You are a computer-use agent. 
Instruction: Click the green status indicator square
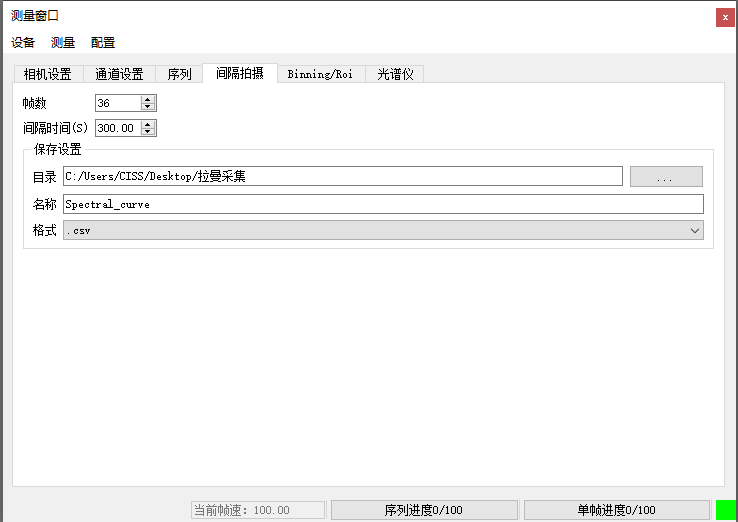tap(726, 510)
